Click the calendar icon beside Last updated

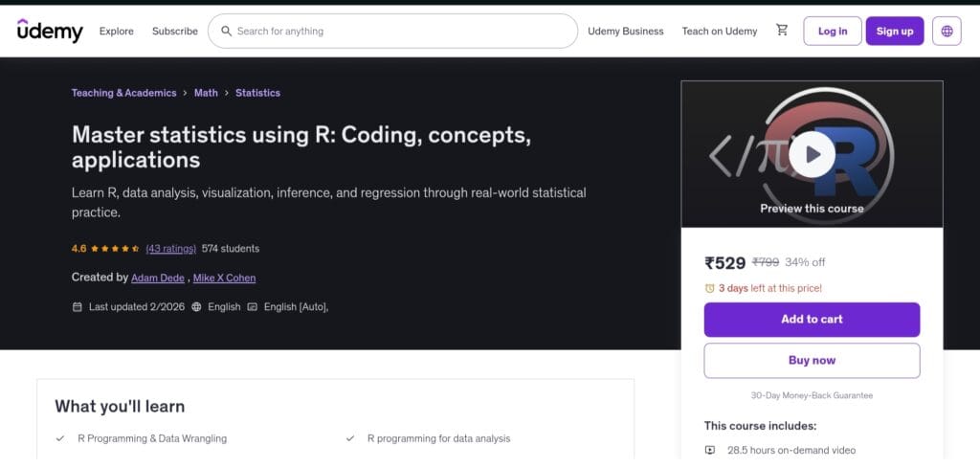(x=77, y=307)
